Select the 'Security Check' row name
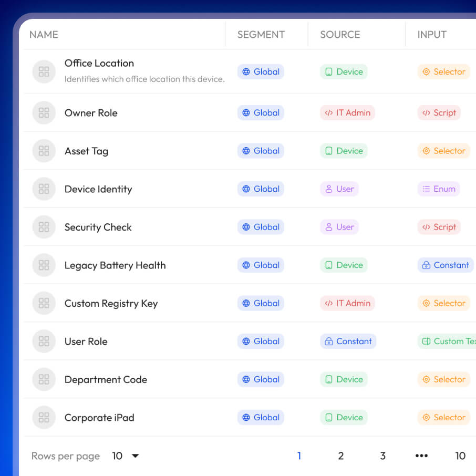Image resolution: width=476 pixels, height=476 pixels. pyautogui.click(x=98, y=227)
